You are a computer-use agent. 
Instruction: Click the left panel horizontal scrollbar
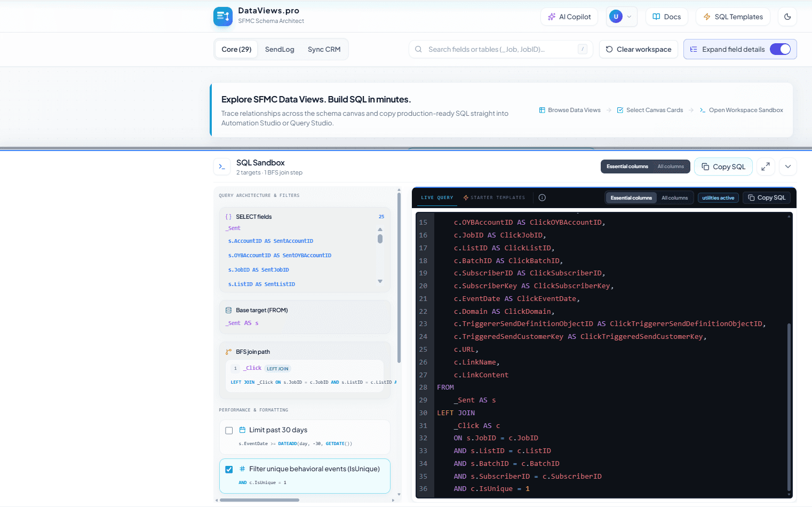[x=259, y=500]
